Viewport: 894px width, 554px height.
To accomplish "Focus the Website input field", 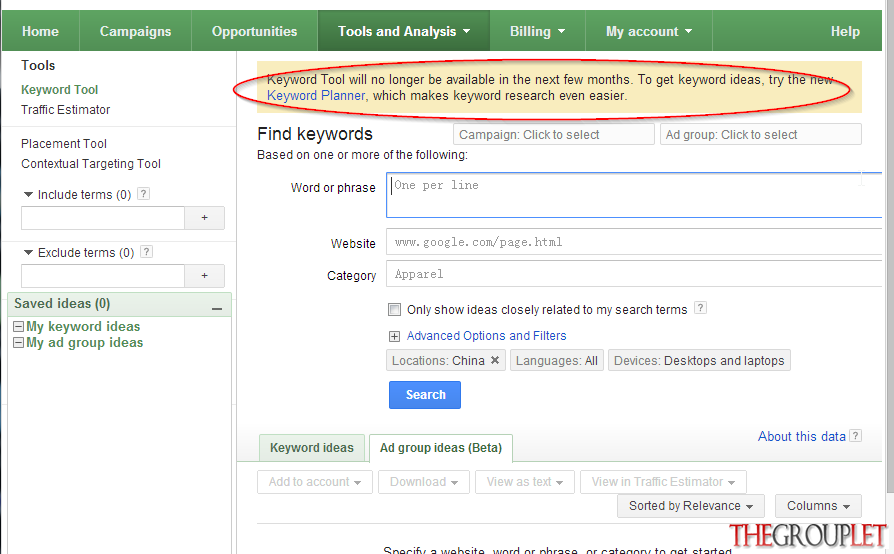I will coord(634,242).
